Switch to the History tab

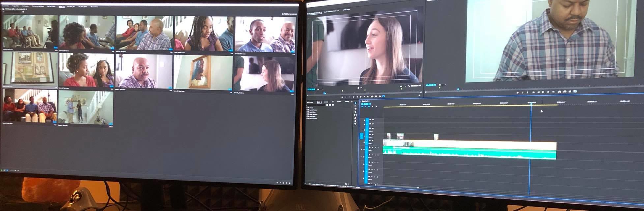pos(347,102)
